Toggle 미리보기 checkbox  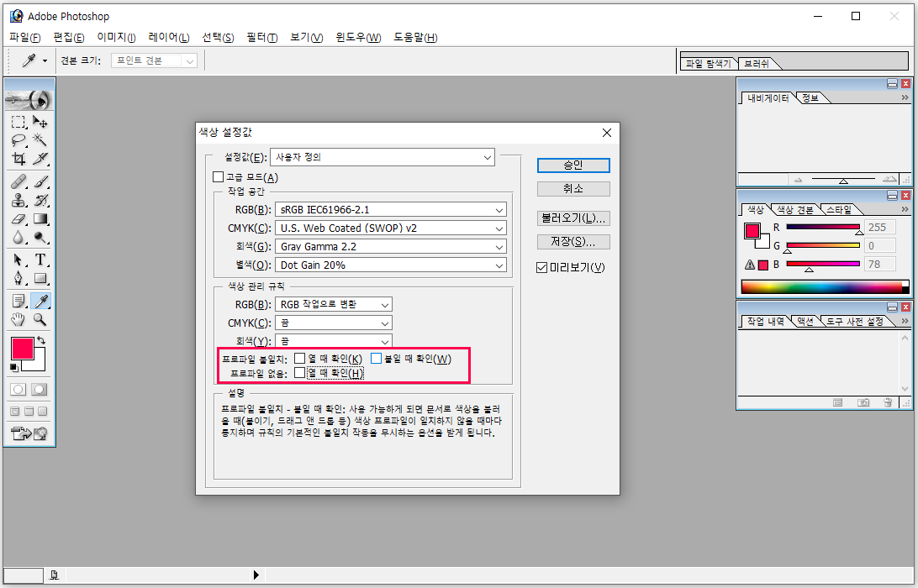[x=541, y=267]
